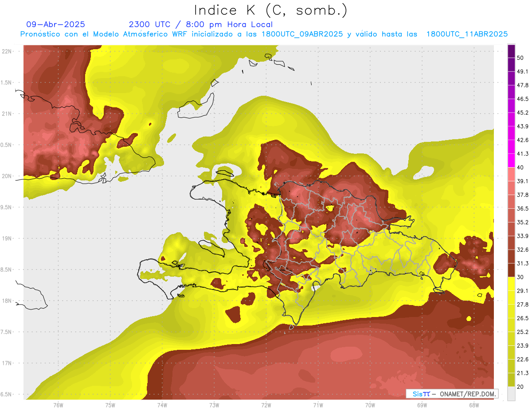The width and height of the screenshot is (532, 411).
Task: Click the '20N' latitude axis label
Action: point(7,176)
